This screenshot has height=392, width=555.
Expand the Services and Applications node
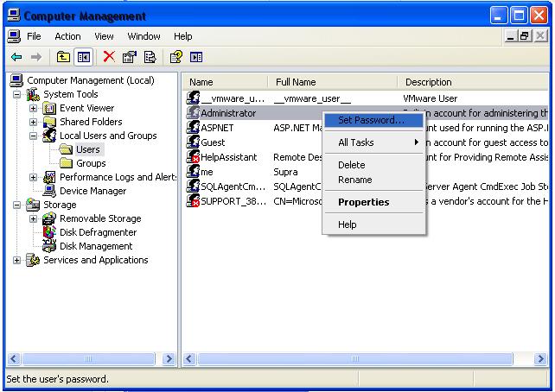pyautogui.click(x=18, y=260)
